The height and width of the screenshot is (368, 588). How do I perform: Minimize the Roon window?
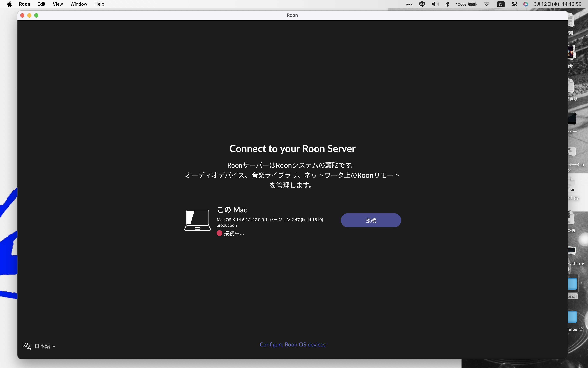click(x=29, y=15)
